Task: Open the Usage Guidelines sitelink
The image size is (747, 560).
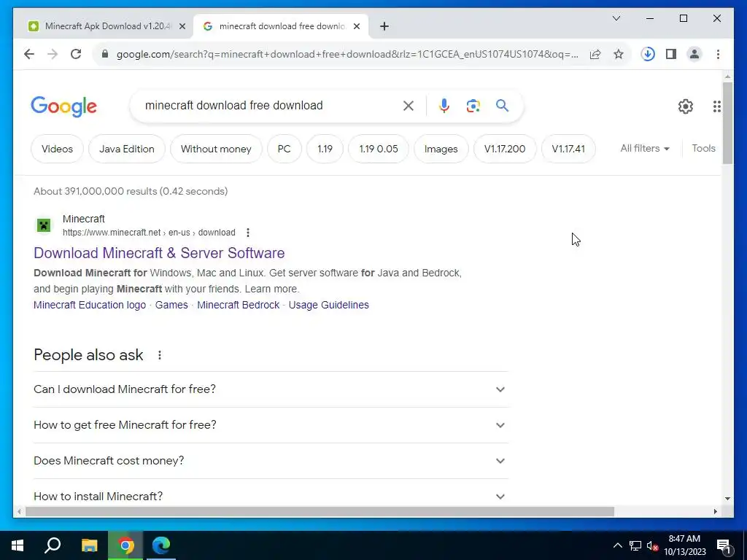Action: click(x=329, y=306)
